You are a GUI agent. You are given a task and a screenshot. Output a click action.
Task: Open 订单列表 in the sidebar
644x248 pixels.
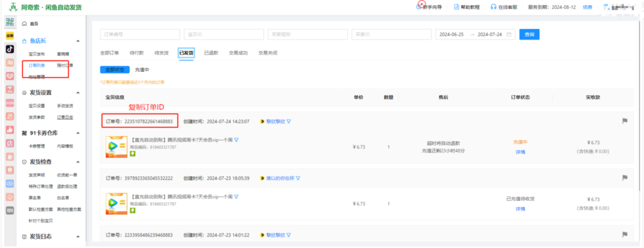click(x=36, y=65)
